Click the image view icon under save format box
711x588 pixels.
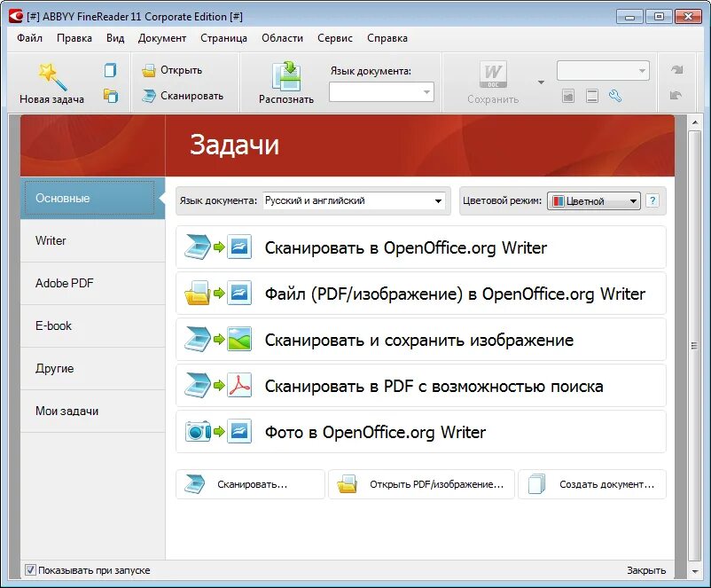click(568, 96)
